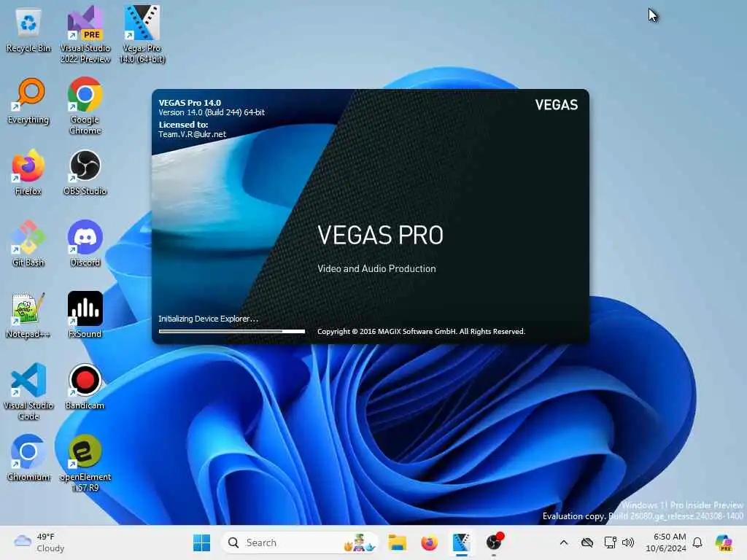Select the Google Chrome desktop icon
This screenshot has height=560, width=747.
pos(85,106)
